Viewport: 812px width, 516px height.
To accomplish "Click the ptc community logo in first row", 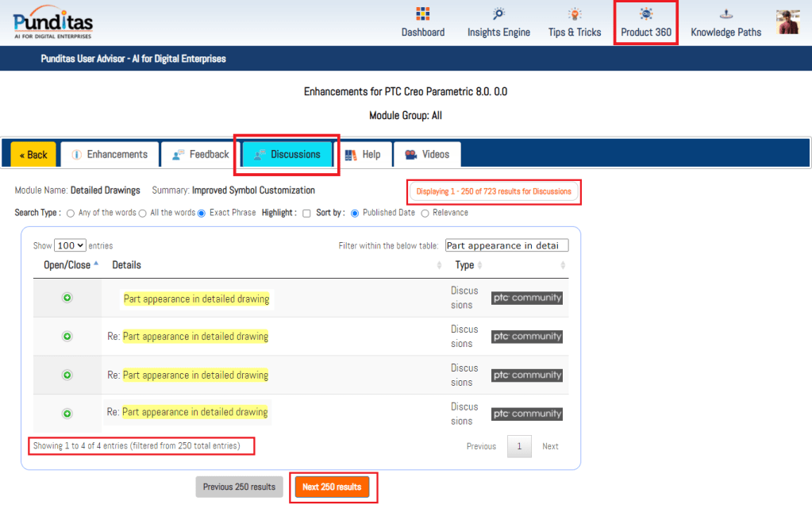I will pos(526,298).
